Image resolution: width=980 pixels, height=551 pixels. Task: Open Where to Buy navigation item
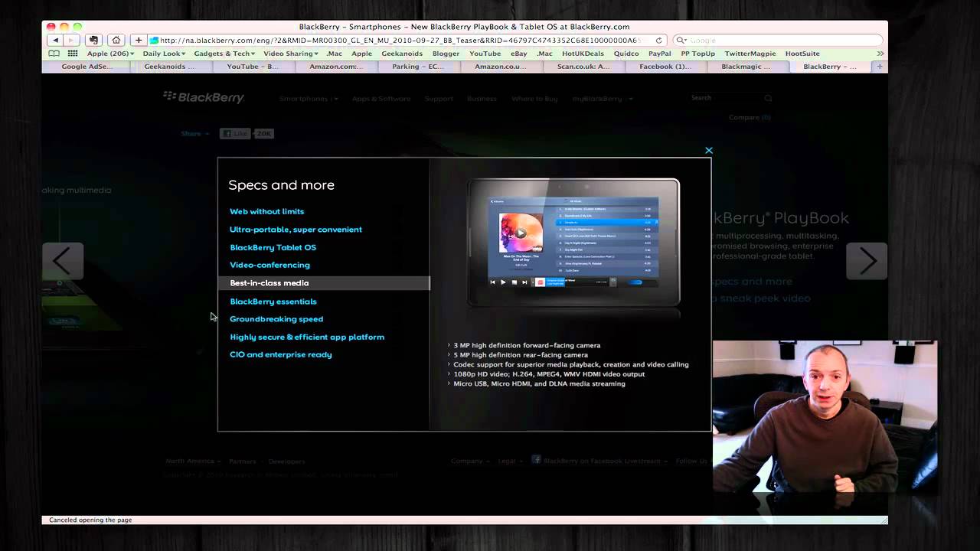[534, 99]
